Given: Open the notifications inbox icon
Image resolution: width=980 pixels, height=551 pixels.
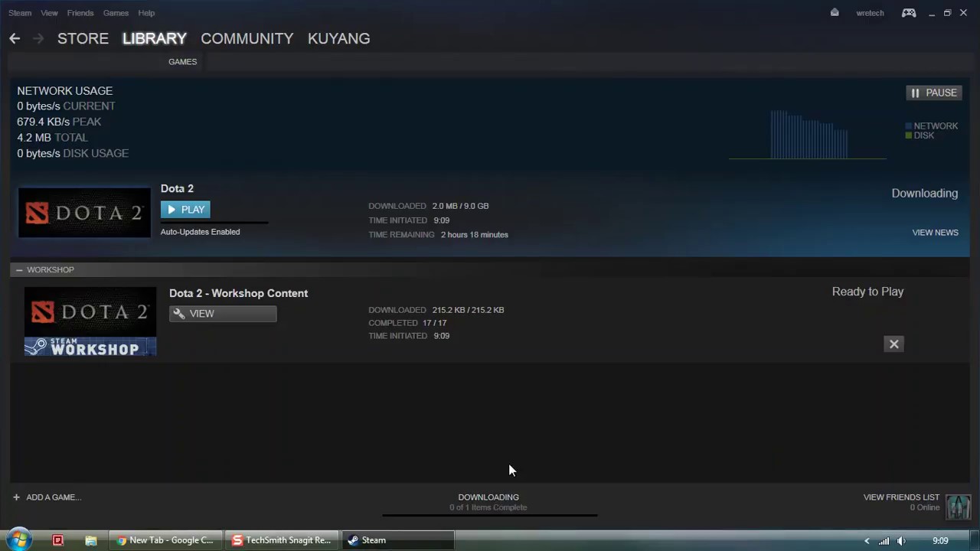Looking at the screenshot, I should pyautogui.click(x=835, y=13).
